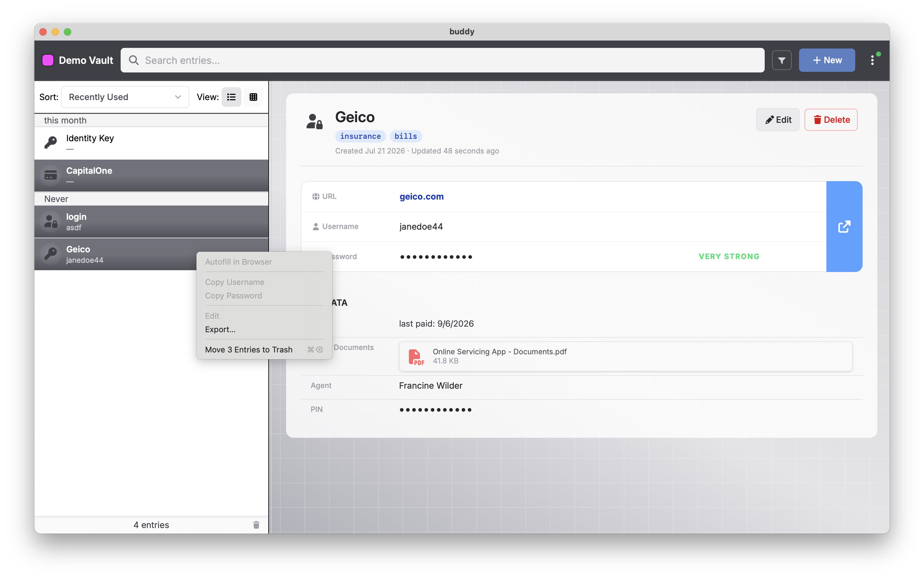Viewport: 924px width, 579px height.
Task: Click the key icon of Identity Key
Action: [x=51, y=143]
